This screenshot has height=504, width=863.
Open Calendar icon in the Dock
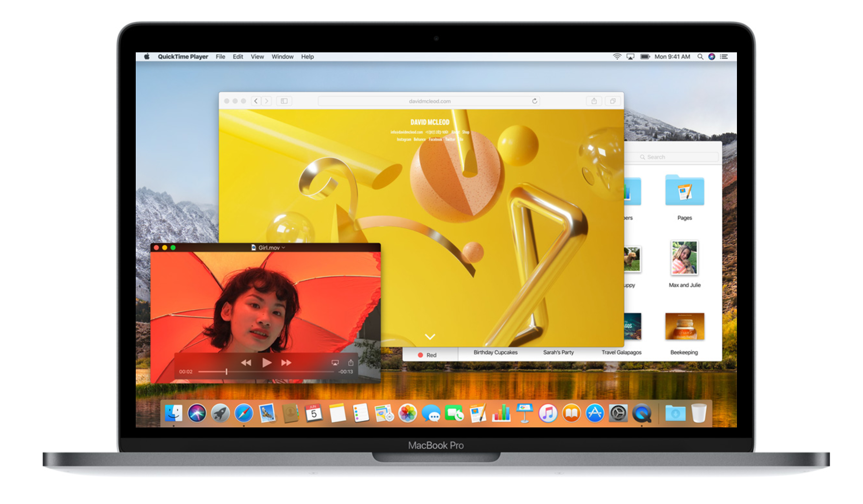click(314, 413)
